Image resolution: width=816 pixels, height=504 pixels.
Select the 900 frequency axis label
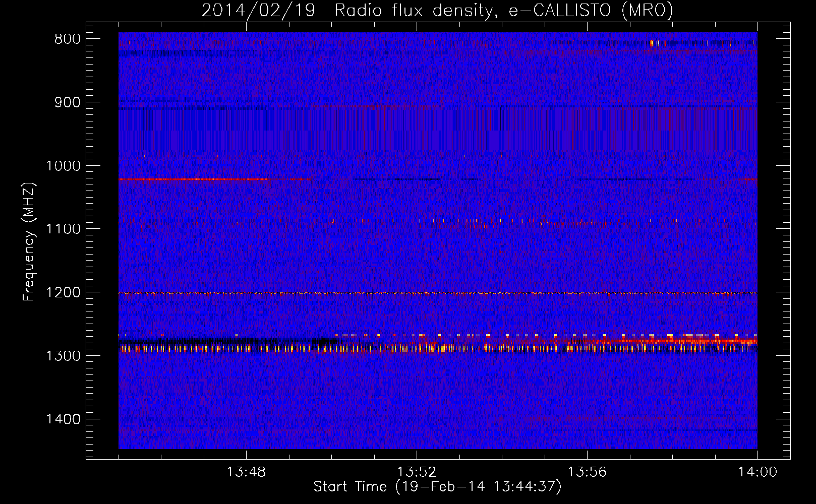[x=67, y=102]
